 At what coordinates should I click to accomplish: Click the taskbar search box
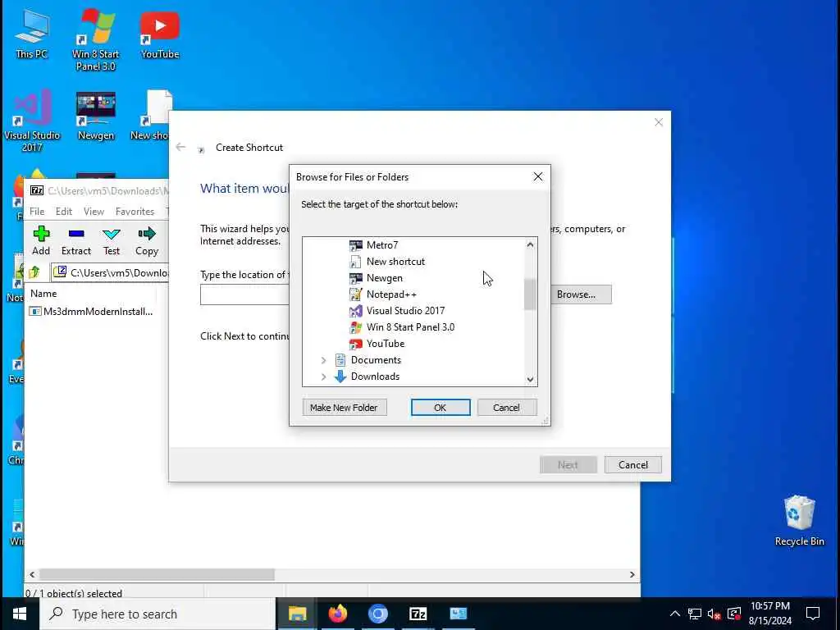(157, 614)
